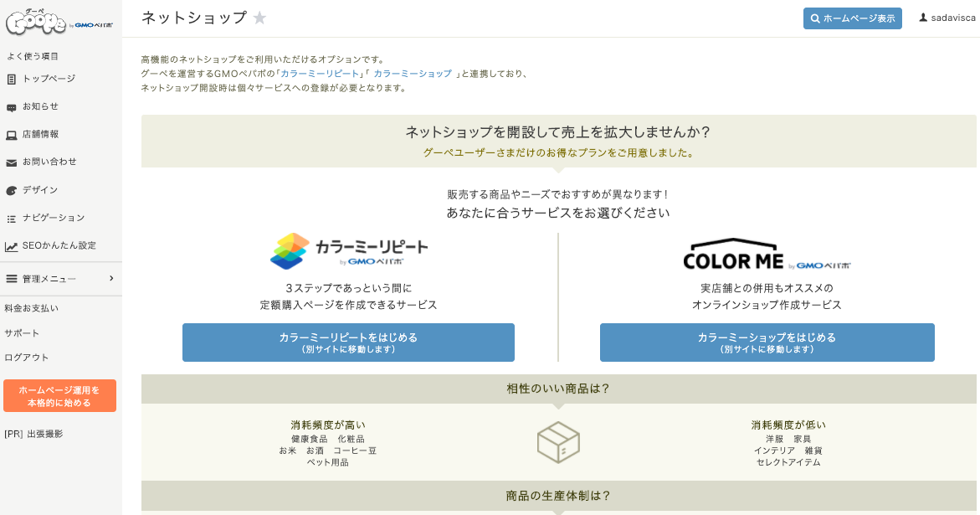Click the 消耗頻度が高い label

point(328,425)
